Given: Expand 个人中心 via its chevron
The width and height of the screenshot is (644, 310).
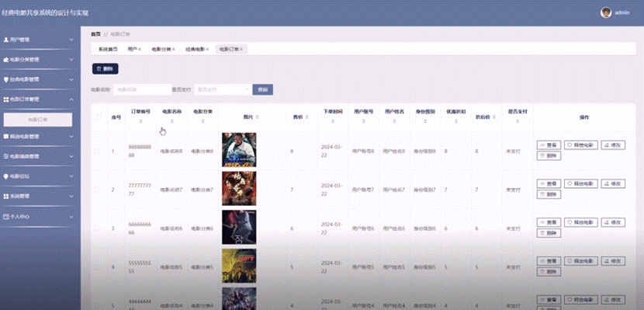Looking at the screenshot, I should [x=71, y=216].
